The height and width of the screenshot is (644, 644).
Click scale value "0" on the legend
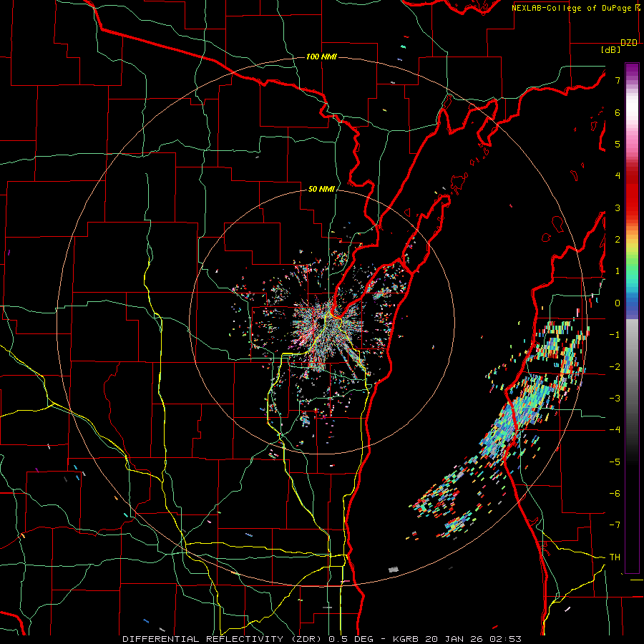[x=618, y=303]
